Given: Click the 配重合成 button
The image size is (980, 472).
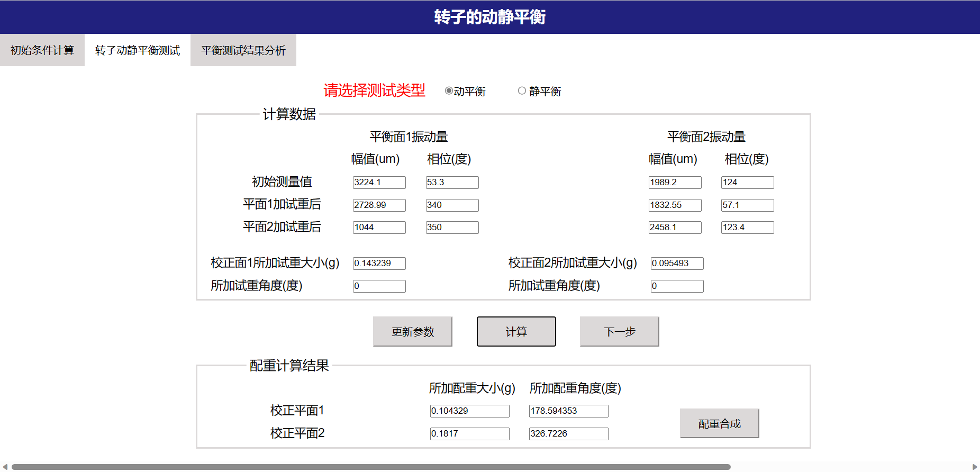Looking at the screenshot, I should click(719, 423).
